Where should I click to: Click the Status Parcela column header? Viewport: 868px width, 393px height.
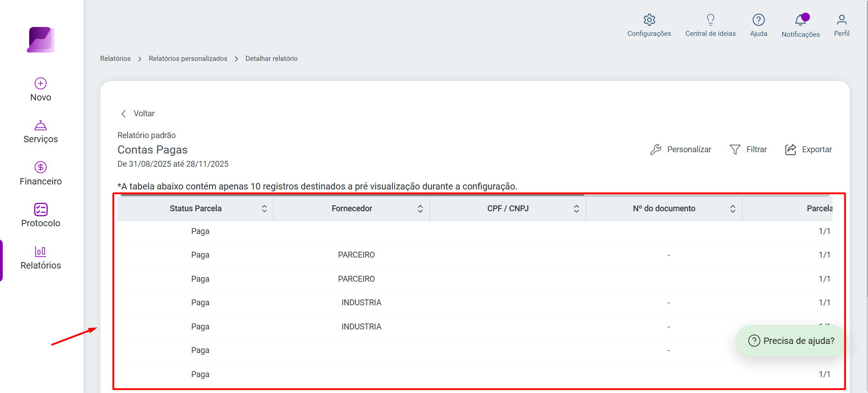pos(195,209)
